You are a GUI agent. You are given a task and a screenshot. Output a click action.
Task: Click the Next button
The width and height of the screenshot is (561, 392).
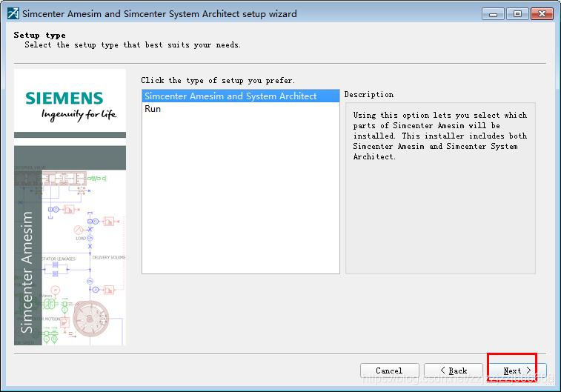[x=517, y=371]
